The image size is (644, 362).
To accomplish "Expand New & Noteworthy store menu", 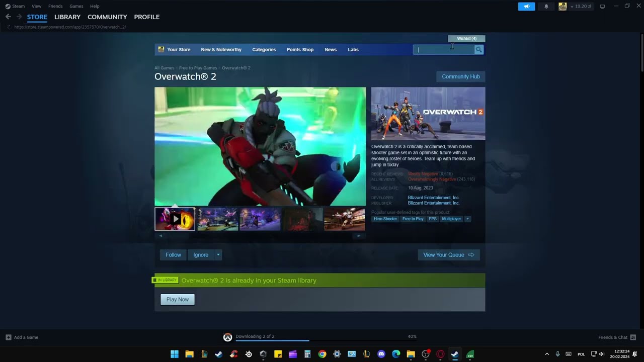I will point(221,49).
